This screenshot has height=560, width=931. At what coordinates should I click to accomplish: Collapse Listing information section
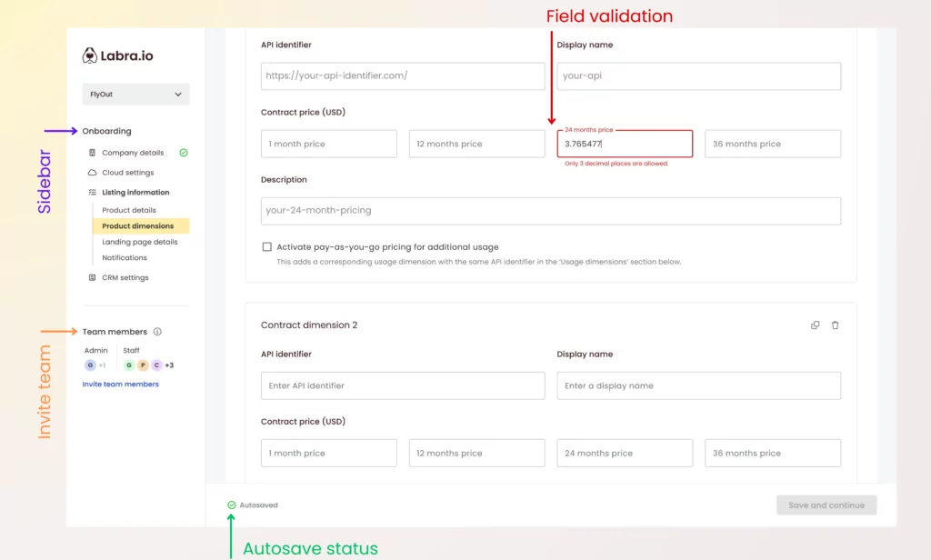point(135,193)
